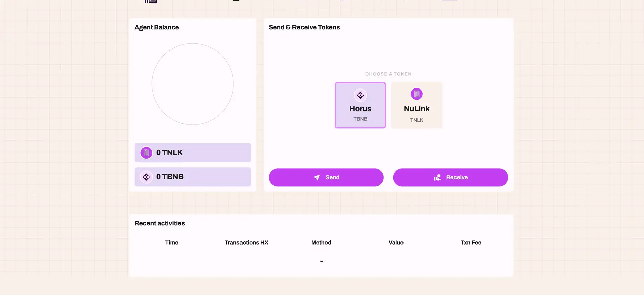Click the partially visible logo at top left
Viewport: 644px width, 295px height.
click(151, 1)
